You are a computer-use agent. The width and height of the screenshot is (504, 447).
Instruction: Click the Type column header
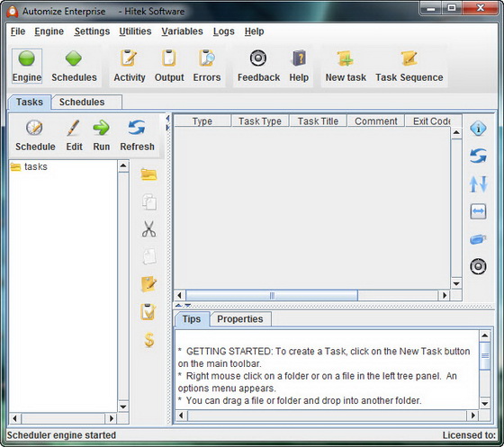(x=202, y=121)
